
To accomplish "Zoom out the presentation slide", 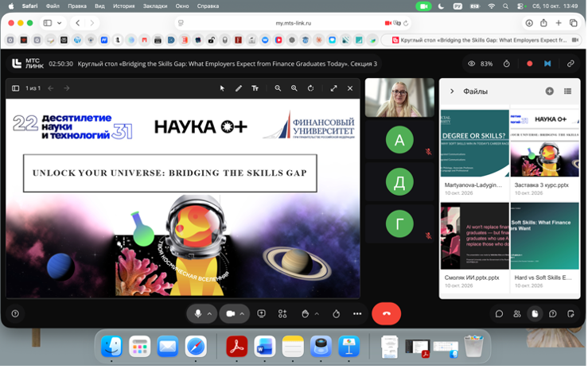I will pos(278,88).
